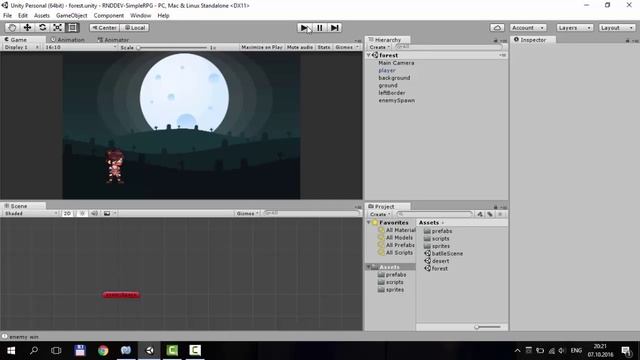Click the Hierarchy search field
This screenshot has width=640, height=360.
tap(449, 47)
